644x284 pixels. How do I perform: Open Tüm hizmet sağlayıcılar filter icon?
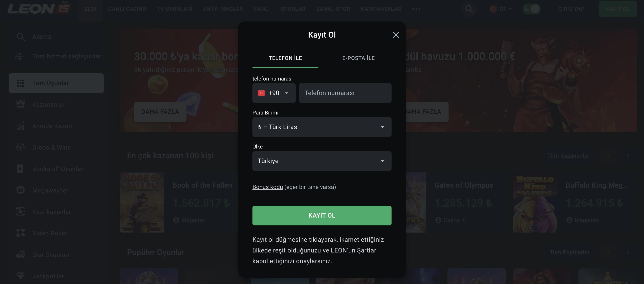(x=19, y=56)
